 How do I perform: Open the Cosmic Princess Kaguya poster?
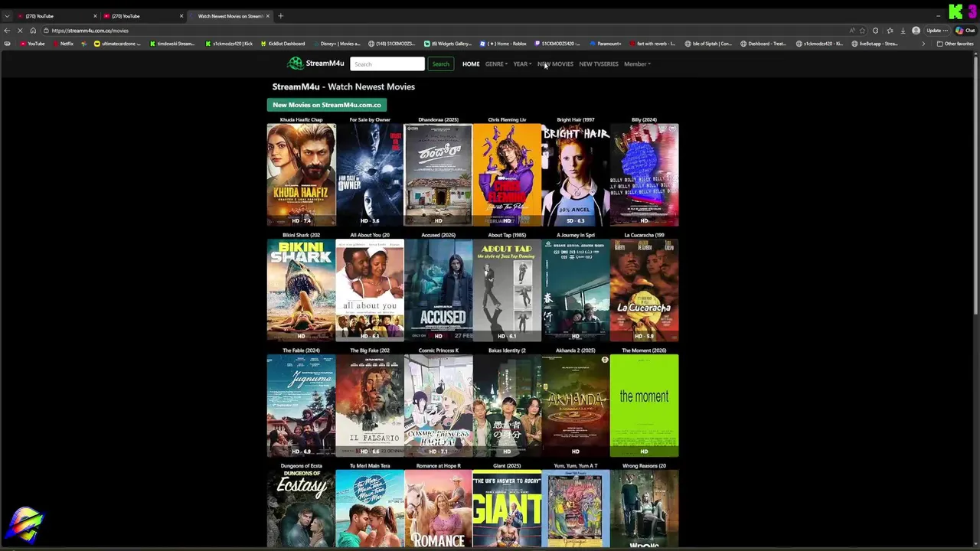click(x=438, y=406)
